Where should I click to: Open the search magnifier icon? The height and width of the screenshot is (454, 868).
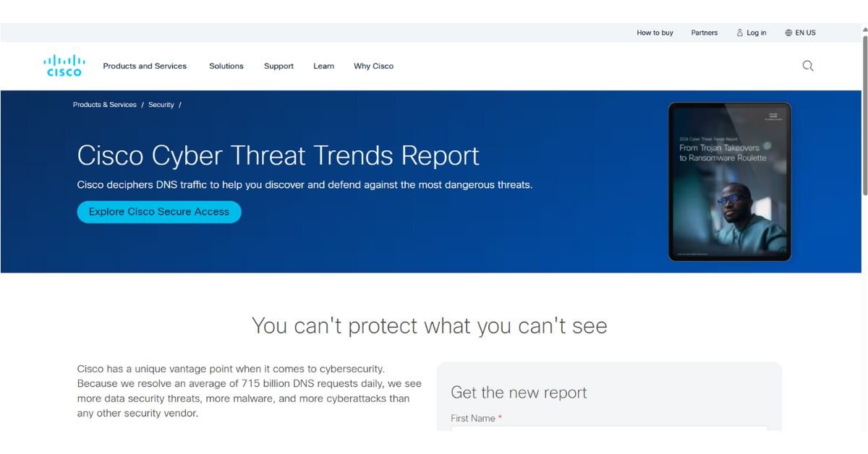(x=807, y=65)
